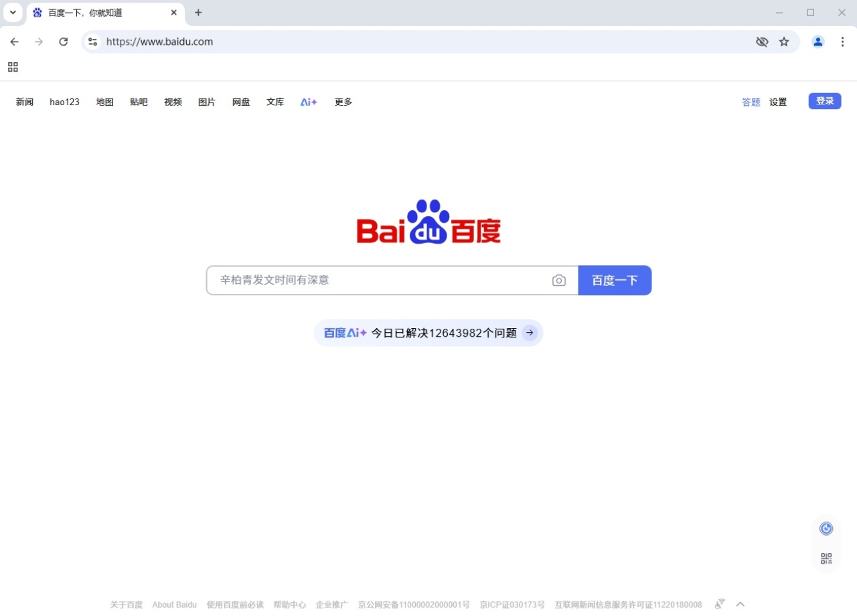Bookmark this page with the star icon
The width and height of the screenshot is (857, 616).
pos(784,42)
